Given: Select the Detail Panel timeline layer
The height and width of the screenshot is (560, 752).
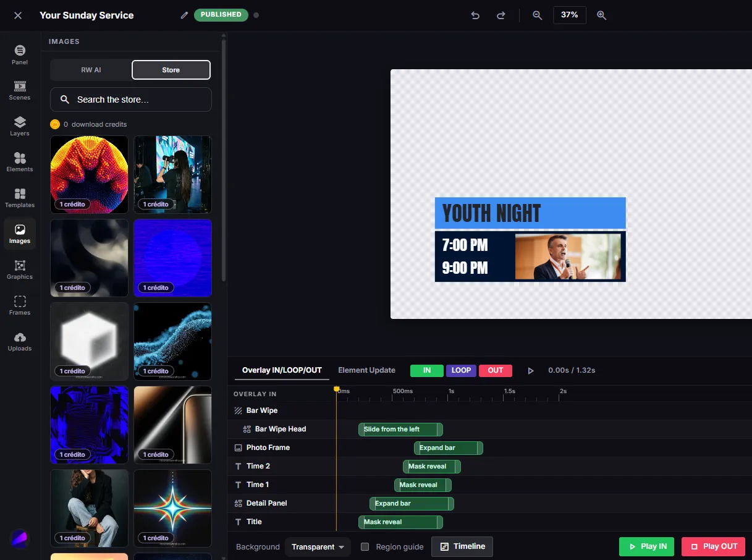Looking at the screenshot, I should point(267,503).
